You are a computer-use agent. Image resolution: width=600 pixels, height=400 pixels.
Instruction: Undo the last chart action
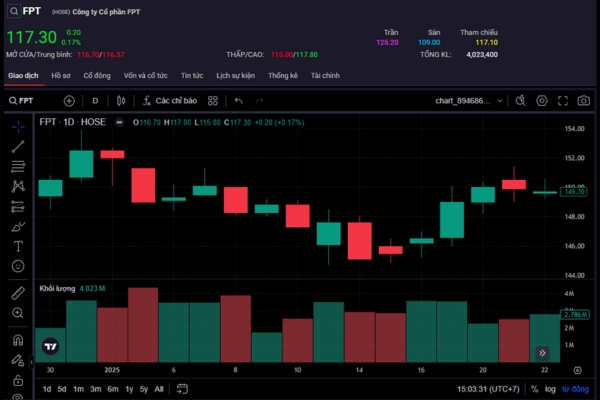pyautogui.click(x=238, y=101)
